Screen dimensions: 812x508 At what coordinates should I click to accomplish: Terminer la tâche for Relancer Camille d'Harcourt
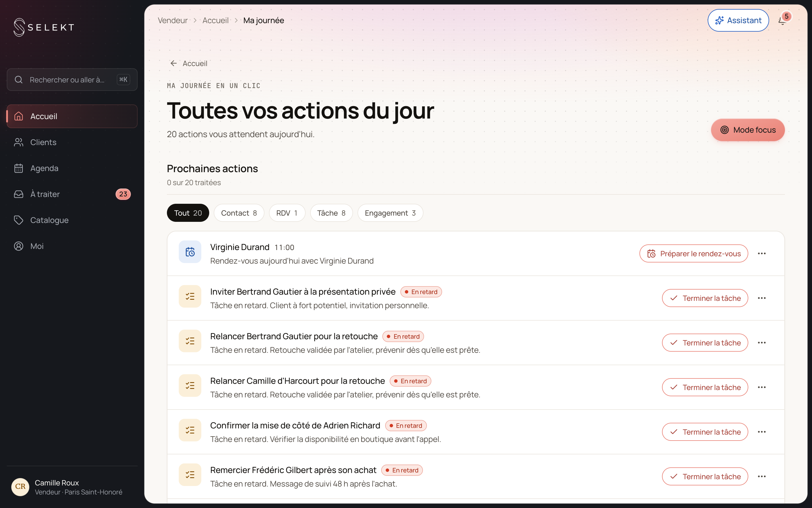click(x=705, y=387)
